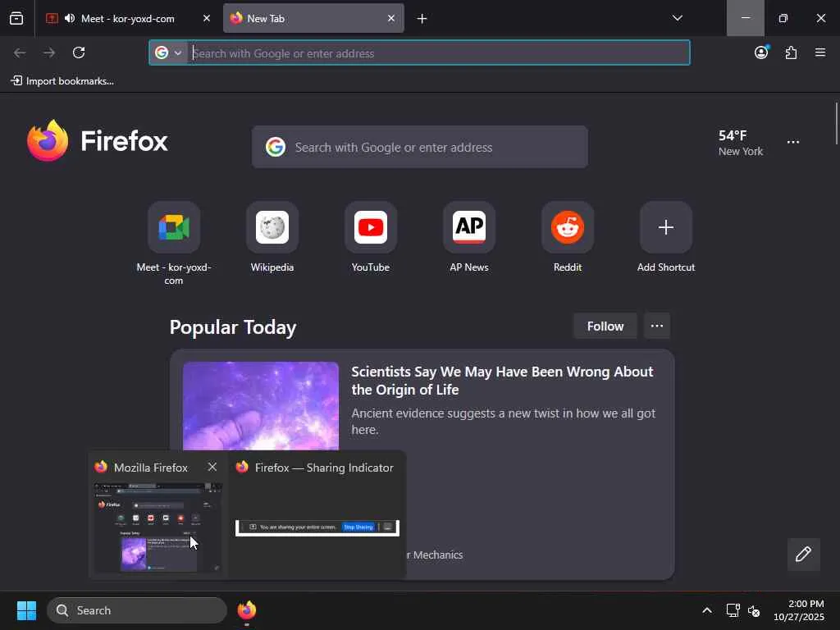The height and width of the screenshot is (630, 840).
Task: Show hidden system tray icons
Action: (x=707, y=610)
